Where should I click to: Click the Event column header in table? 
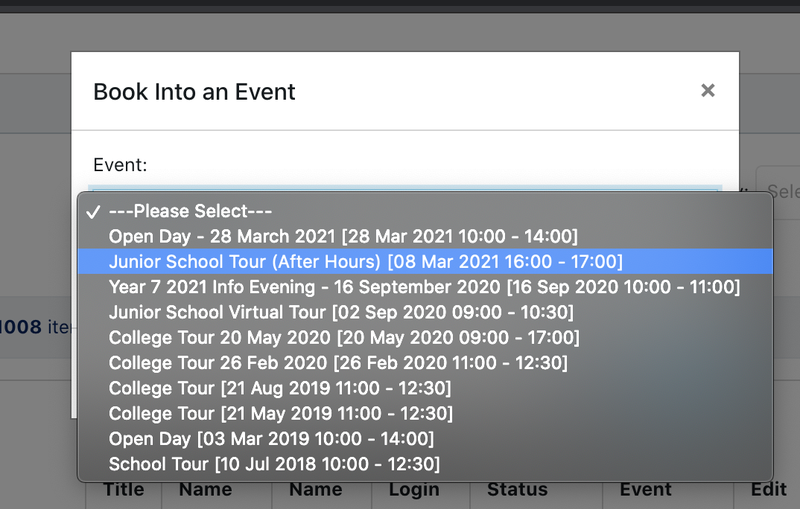click(645, 490)
